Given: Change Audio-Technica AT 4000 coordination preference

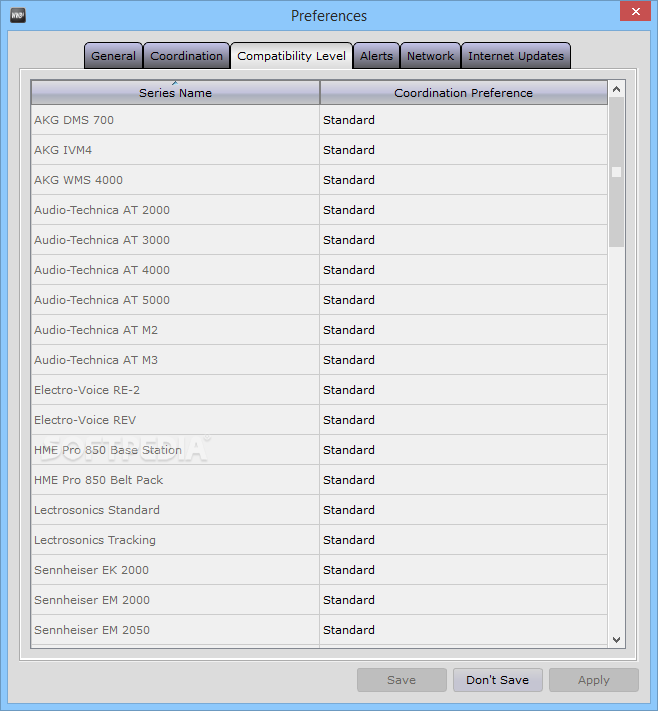Looking at the screenshot, I should (463, 270).
